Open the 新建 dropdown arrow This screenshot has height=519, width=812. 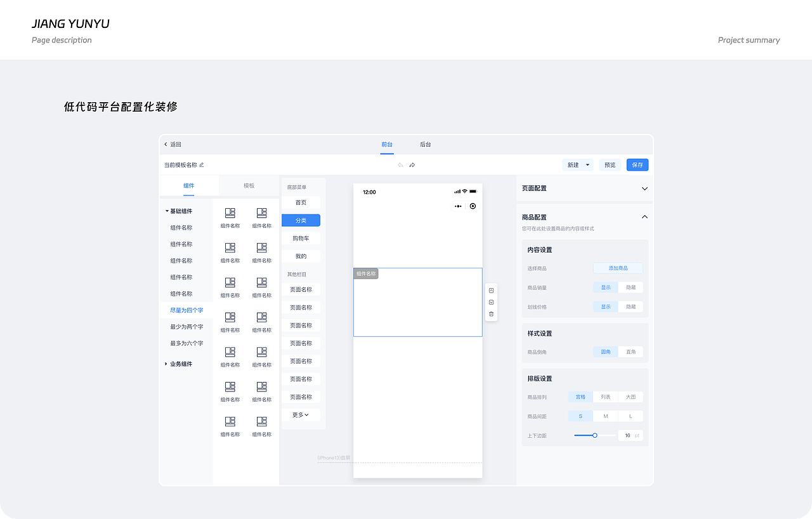(x=587, y=164)
